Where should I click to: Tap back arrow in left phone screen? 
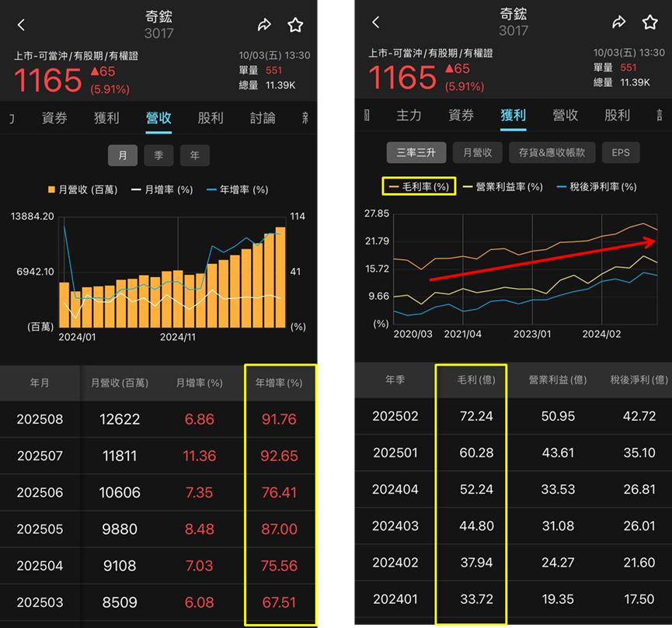(x=21, y=25)
